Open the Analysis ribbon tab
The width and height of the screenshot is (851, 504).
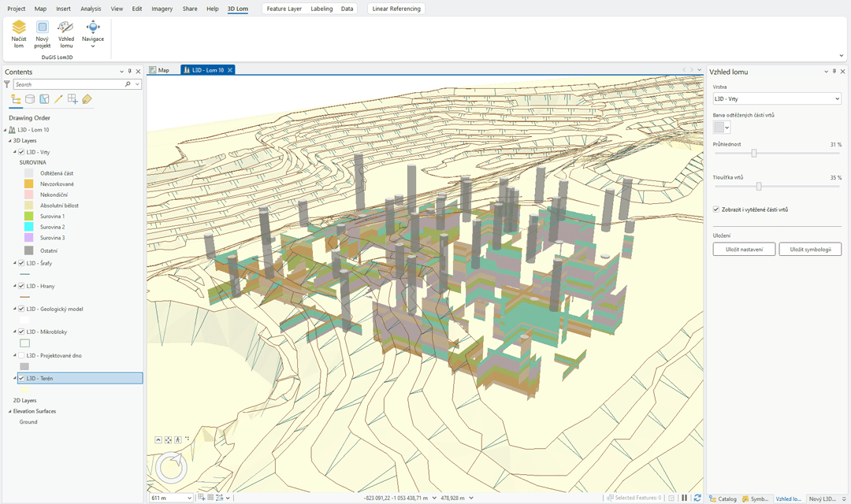pyautogui.click(x=91, y=9)
